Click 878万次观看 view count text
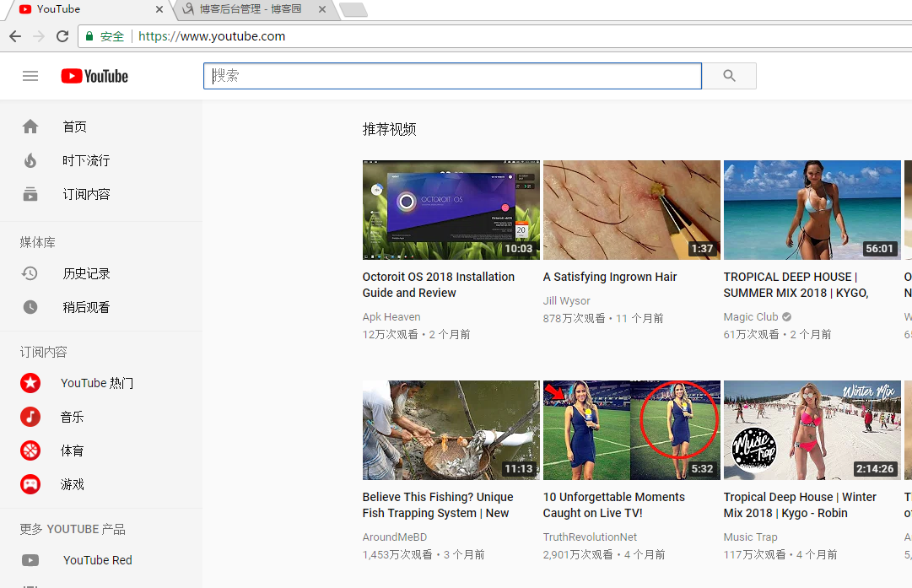This screenshot has width=912, height=588. click(574, 318)
